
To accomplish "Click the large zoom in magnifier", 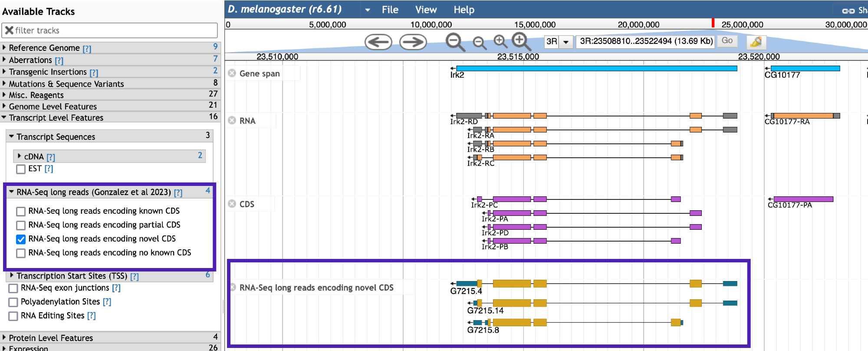I will pyautogui.click(x=521, y=41).
